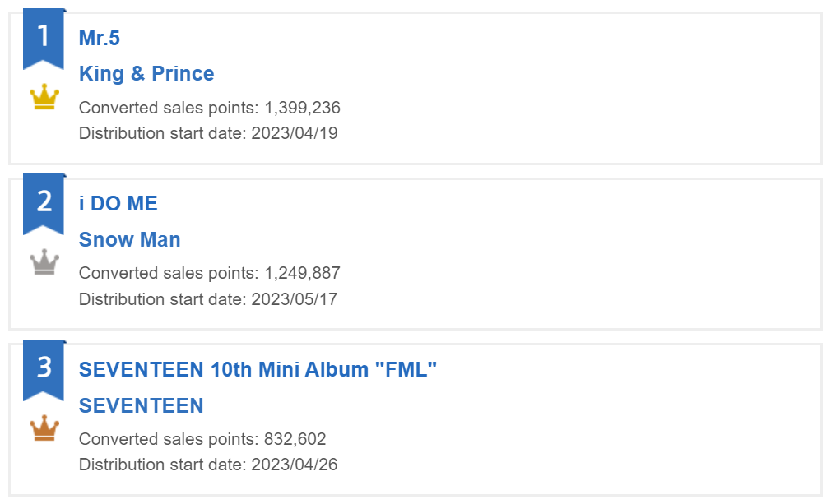Click the bronze crown icon
Image resolution: width=831 pixels, height=504 pixels.
[x=44, y=428]
